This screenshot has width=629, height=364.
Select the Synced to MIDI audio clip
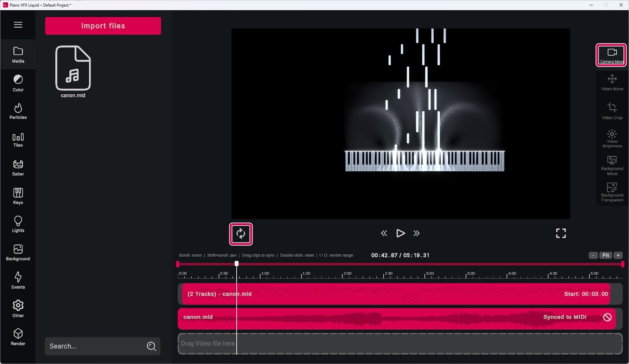(397, 319)
